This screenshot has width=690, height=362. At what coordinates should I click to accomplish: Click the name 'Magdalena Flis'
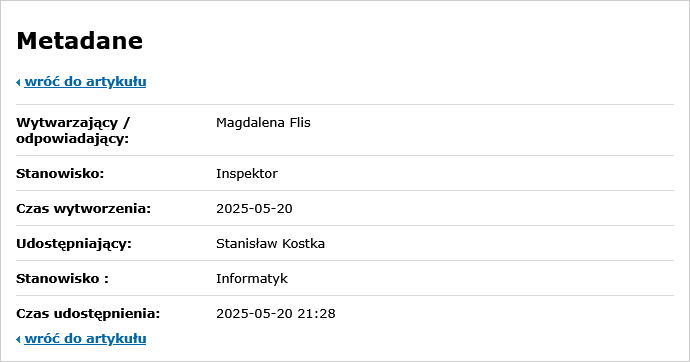pos(263,123)
